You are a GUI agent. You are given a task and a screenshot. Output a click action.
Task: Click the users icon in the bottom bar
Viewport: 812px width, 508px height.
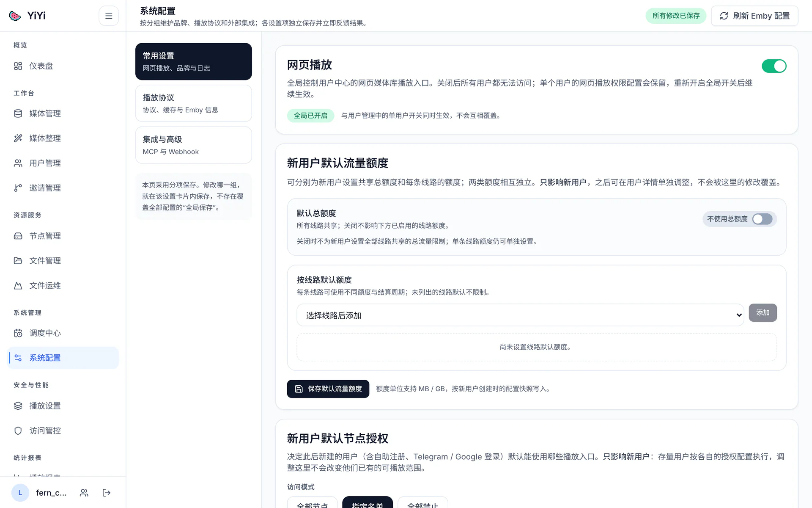[84, 493]
